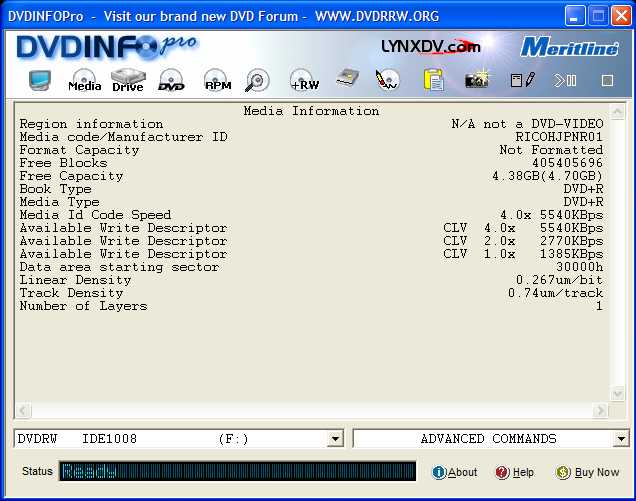
Task: Click the DVD disc toolbar icon
Action: [171, 80]
